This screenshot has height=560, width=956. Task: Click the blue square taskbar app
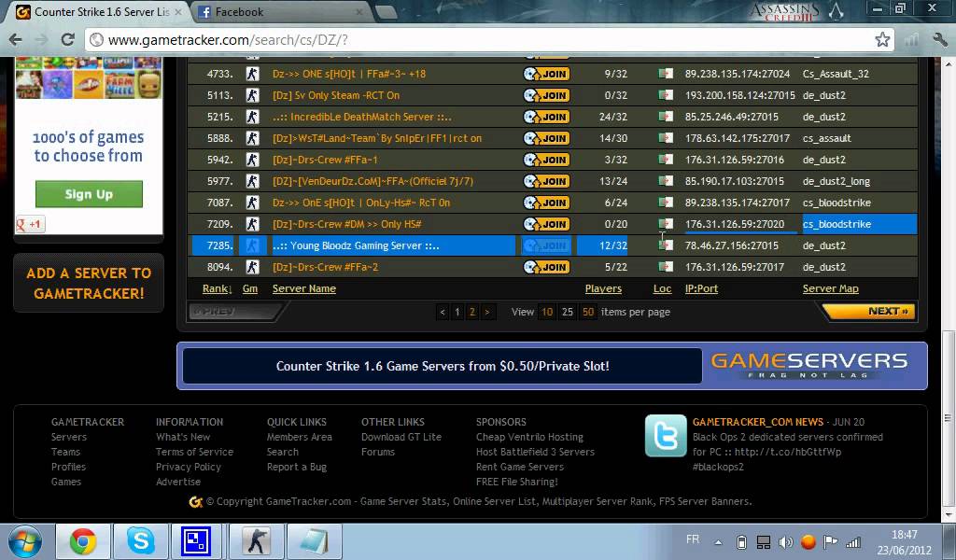[x=196, y=541]
